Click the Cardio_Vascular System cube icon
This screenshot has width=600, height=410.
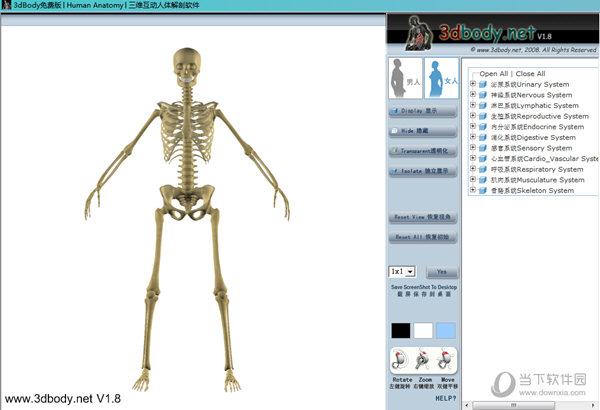(x=483, y=158)
